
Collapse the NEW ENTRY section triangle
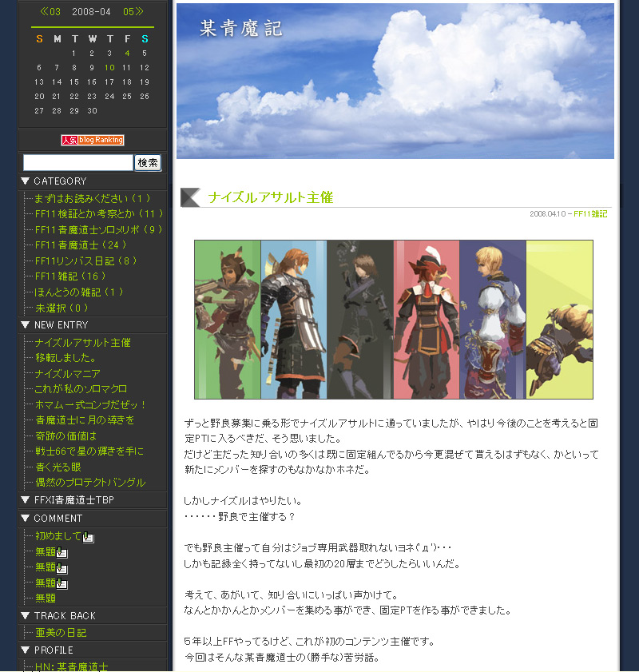click(x=25, y=325)
